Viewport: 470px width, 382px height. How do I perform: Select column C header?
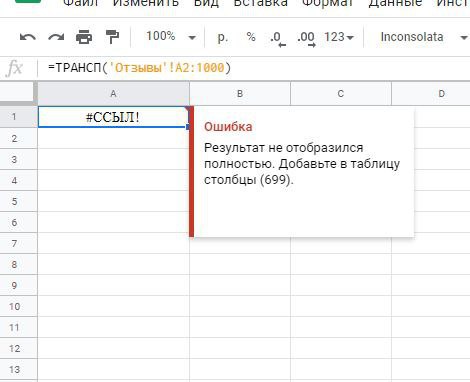(341, 94)
